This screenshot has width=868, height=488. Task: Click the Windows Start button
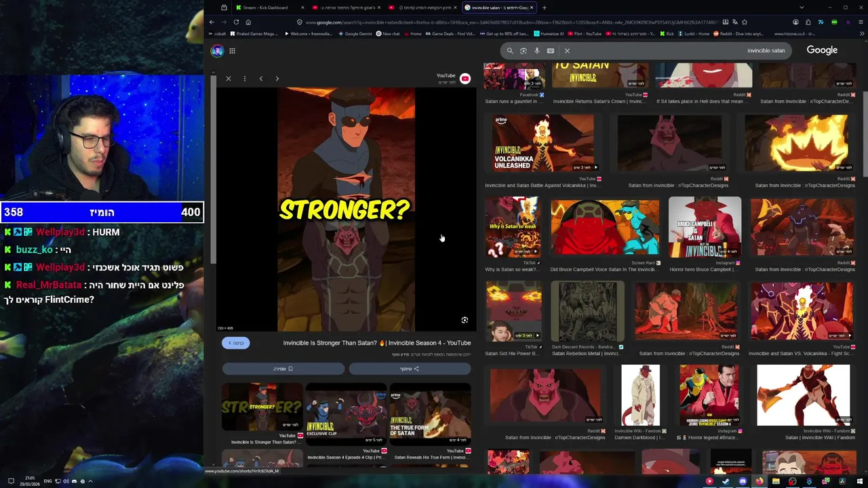coord(859,481)
